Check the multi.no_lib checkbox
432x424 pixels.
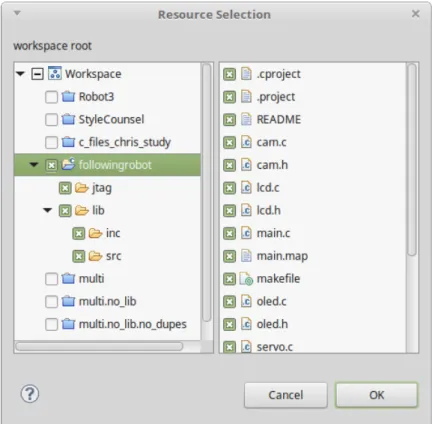coord(51,301)
